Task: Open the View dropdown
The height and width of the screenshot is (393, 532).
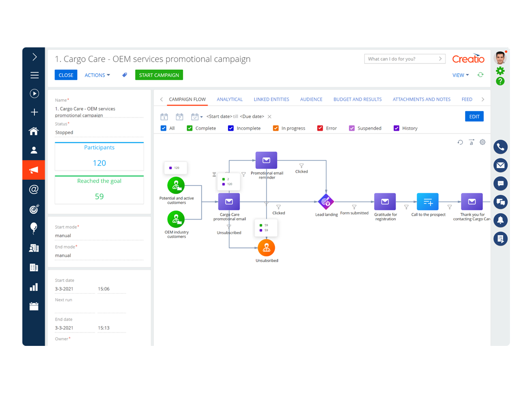Action: [x=460, y=75]
